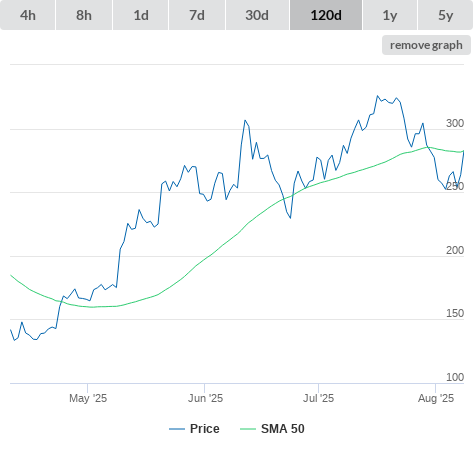Toggle the SMA 50 legend entry
Viewport: 474px width, 455px height.
tap(272, 429)
